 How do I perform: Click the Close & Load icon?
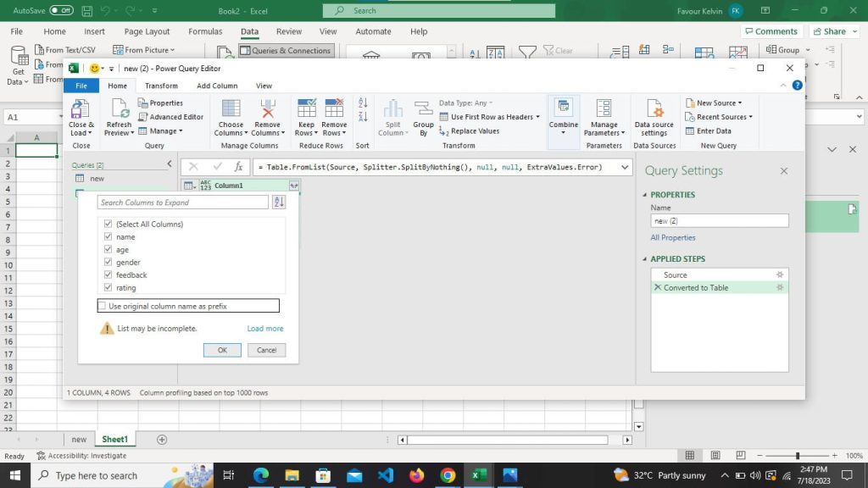coord(81,109)
